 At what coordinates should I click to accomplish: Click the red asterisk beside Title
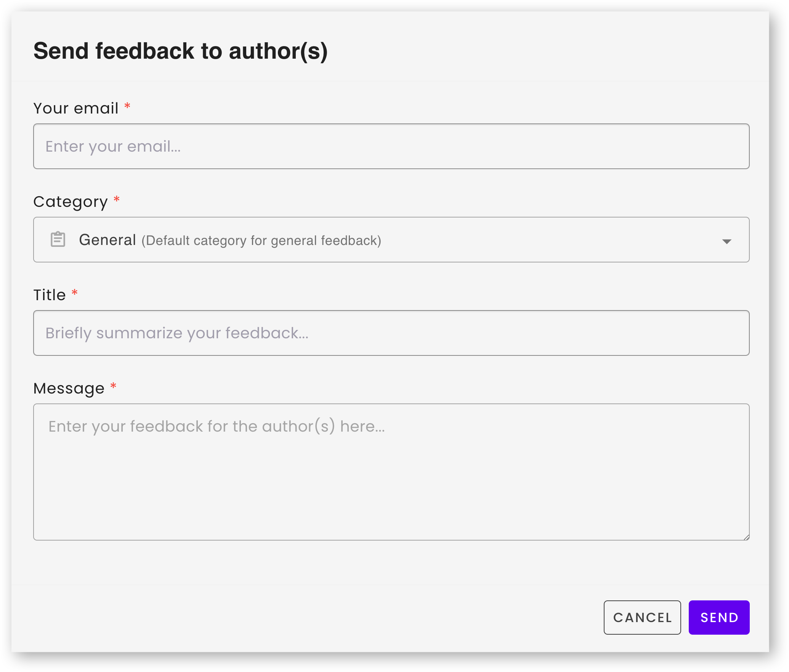tap(75, 293)
